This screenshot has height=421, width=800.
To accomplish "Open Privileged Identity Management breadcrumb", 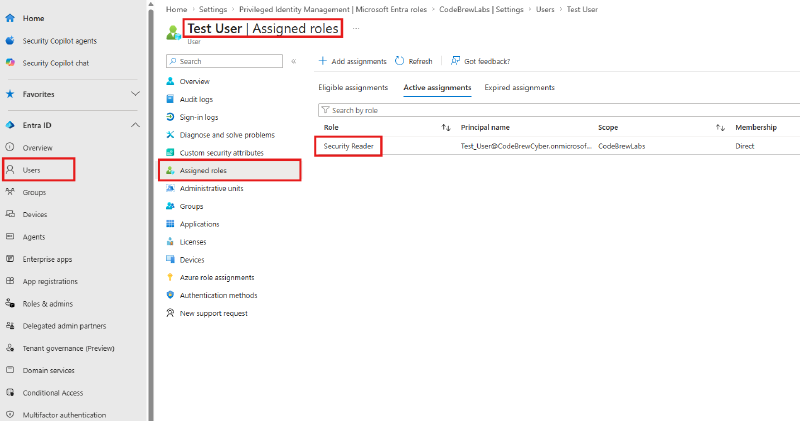I will (333, 9).
